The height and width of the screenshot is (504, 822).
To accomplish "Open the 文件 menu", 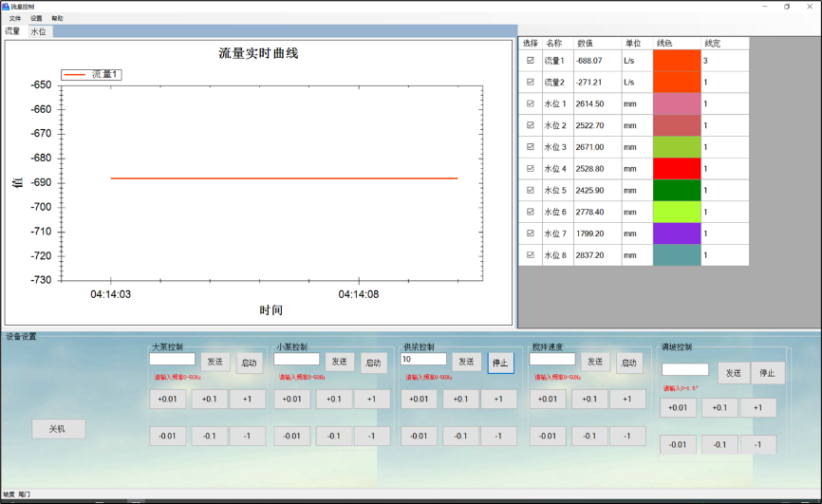I will (15, 18).
